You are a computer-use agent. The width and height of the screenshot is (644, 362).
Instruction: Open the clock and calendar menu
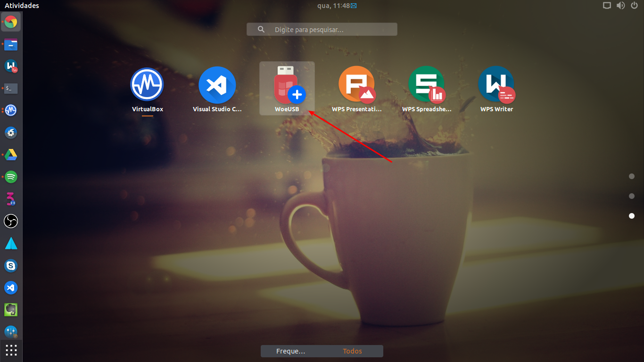pyautogui.click(x=337, y=6)
